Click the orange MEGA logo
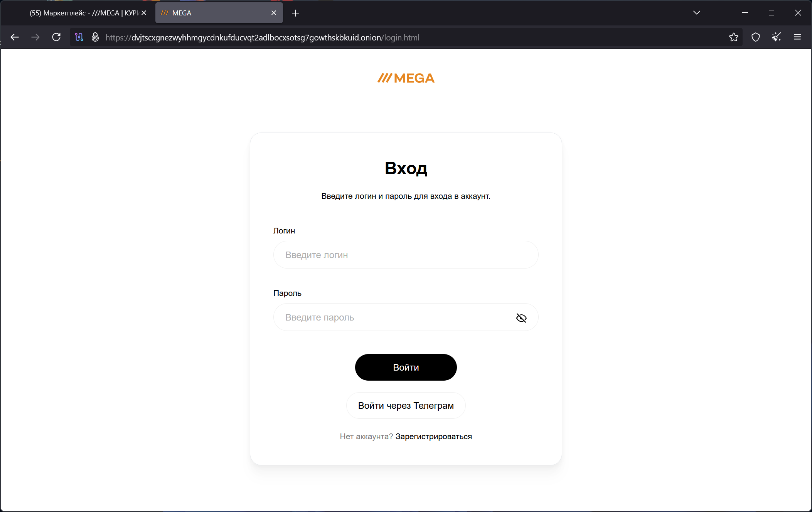Viewport: 812px width, 512px height. pyautogui.click(x=406, y=78)
